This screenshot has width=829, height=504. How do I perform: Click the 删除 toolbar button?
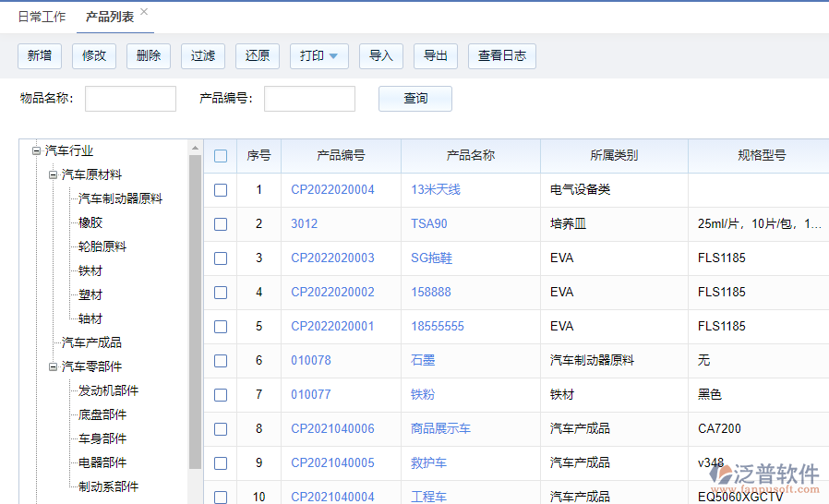(149, 56)
